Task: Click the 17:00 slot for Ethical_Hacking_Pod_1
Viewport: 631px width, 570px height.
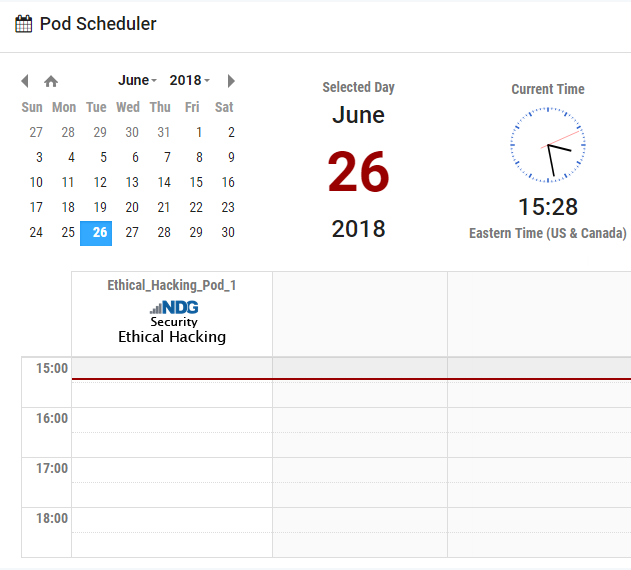Action: 172,469
